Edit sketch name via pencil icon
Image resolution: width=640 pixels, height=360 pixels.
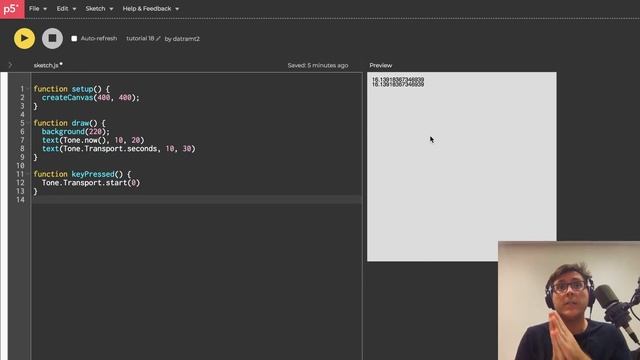click(158, 38)
